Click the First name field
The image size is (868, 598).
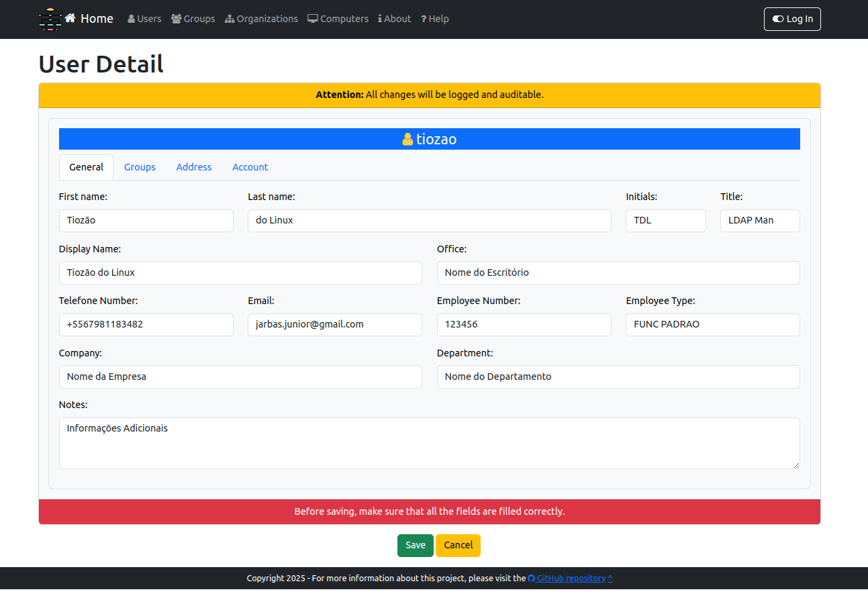point(146,221)
